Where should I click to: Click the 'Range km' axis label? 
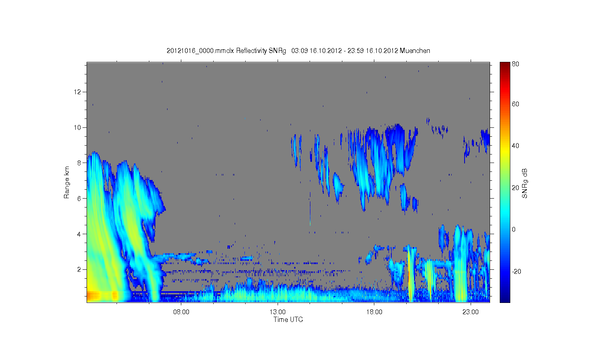click(x=67, y=182)
